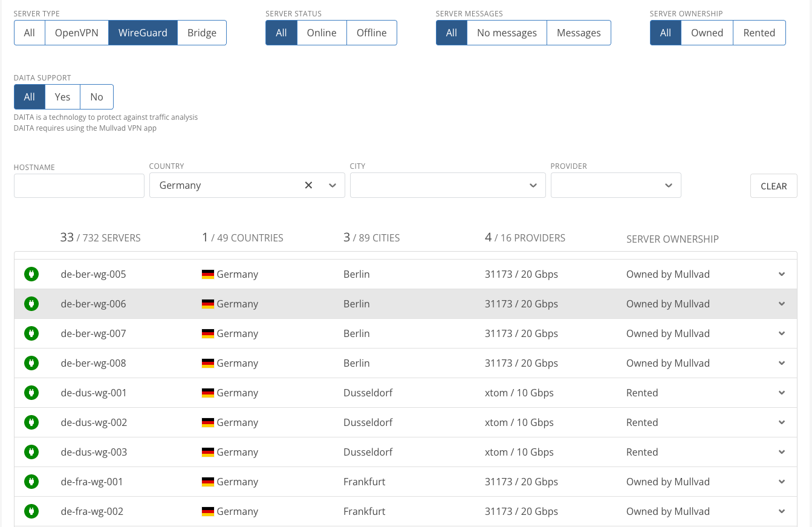Show only Online servers

[x=321, y=33]
